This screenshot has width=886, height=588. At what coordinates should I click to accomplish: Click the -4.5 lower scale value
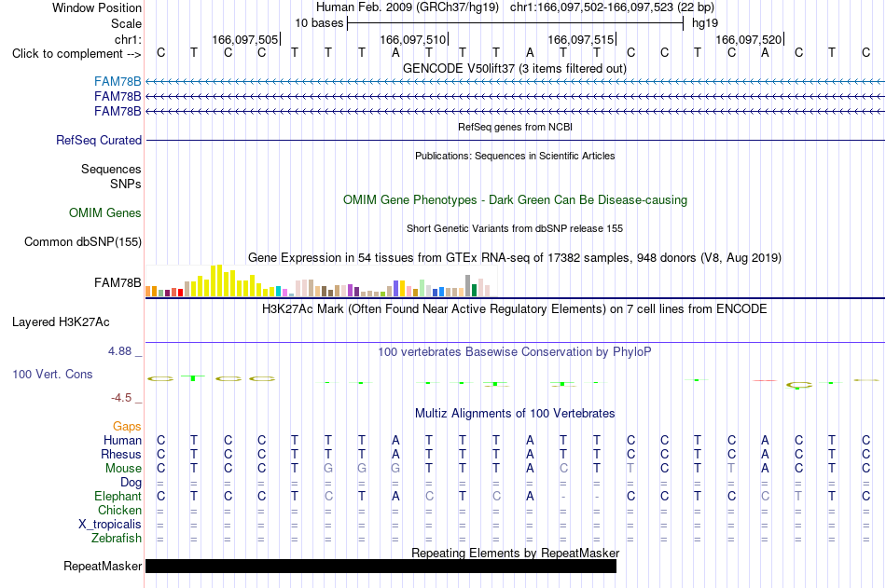[121, 398]
